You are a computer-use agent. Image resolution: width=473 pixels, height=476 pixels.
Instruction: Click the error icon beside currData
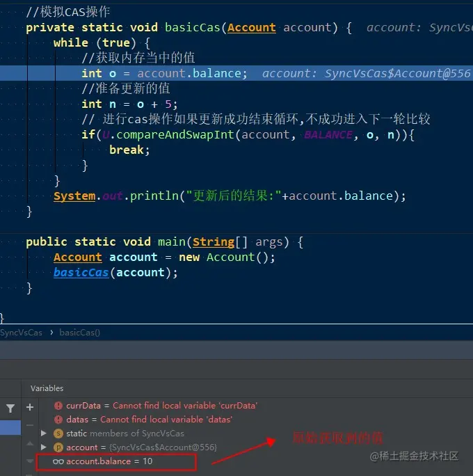click(x=58, y=406)
